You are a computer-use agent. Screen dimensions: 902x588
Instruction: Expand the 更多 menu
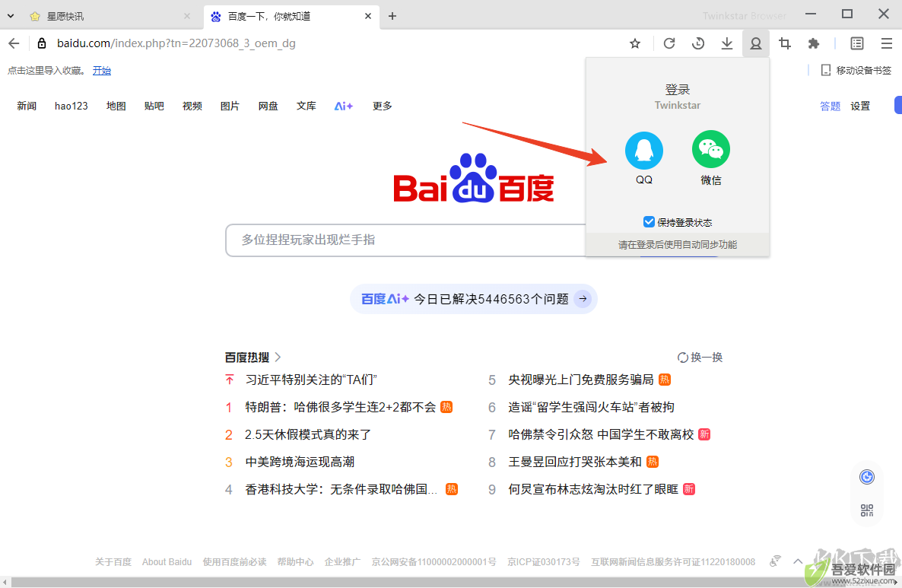tap(382, 106)
